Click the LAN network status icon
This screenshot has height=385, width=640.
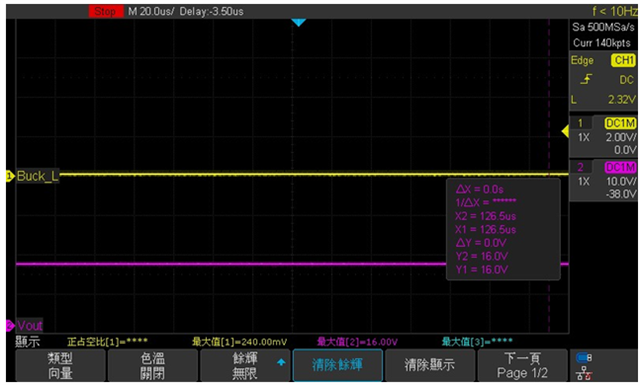pyautogui.click(x=584, y=373)
